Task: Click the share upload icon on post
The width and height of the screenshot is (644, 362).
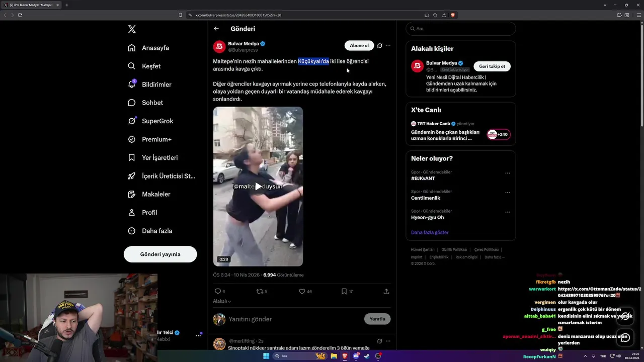Action: [x=386, y=291]
